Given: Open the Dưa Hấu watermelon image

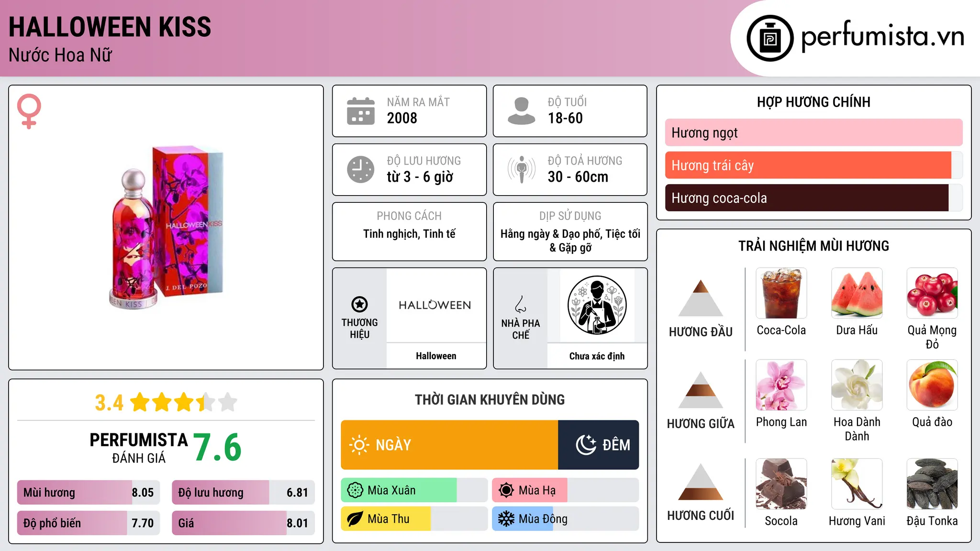Looking at the screenshot, I should [857, 293].
